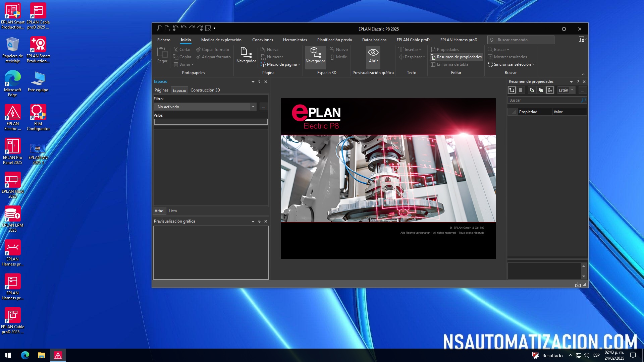Click the workspace layout icon at ribbon right

pos(582,39)
